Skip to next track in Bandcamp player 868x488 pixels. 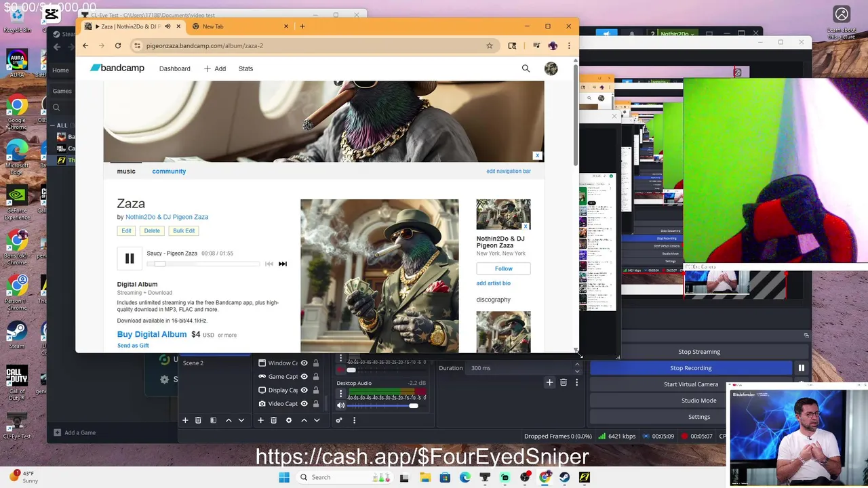click(283, 264)
